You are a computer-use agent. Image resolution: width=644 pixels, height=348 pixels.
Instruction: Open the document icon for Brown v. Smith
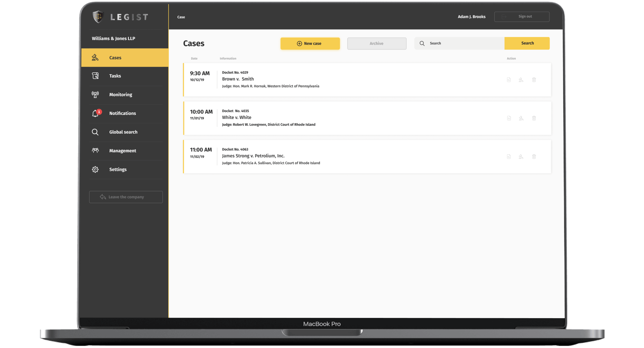tap(509, 80)
